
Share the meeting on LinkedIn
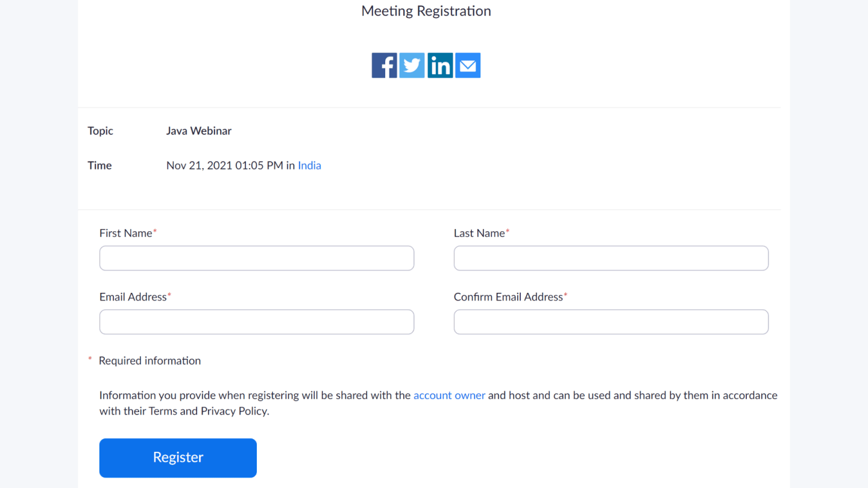[440, 65]
